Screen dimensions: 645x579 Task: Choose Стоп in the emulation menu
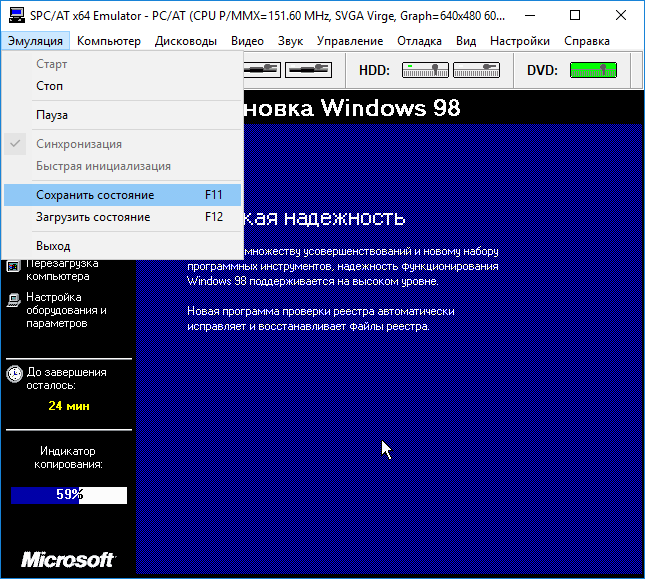click(122, 86)
